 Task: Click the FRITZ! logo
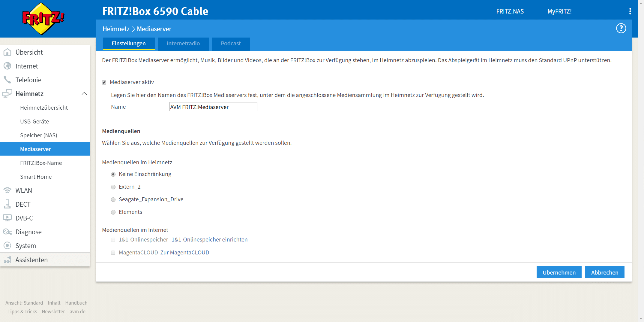[x=43, y=19]
